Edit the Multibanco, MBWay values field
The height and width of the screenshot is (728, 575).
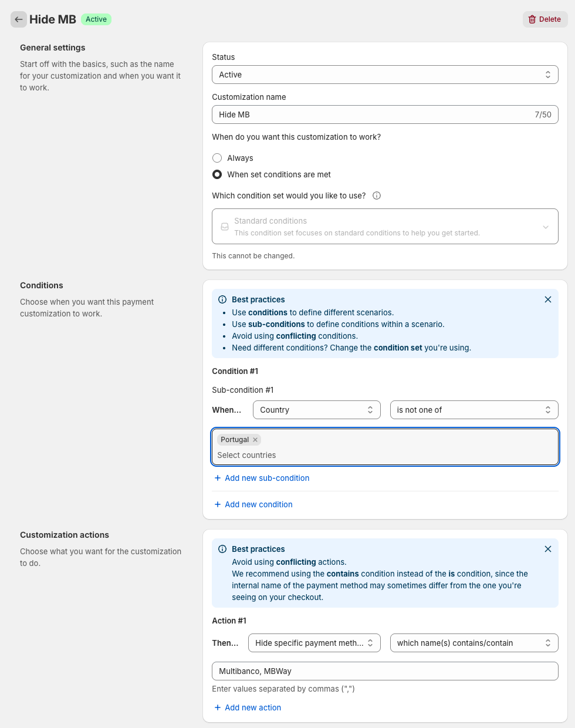(x=385, y=671)
